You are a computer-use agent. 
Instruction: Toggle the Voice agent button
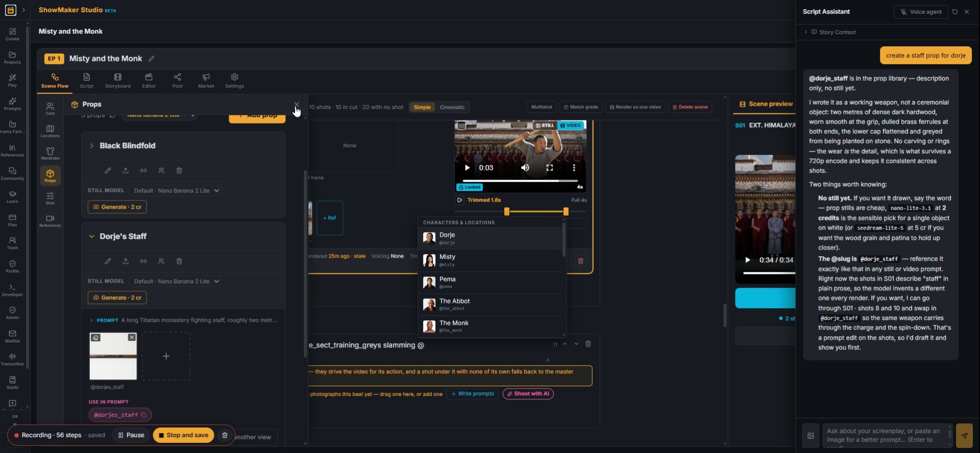point(921,12)
